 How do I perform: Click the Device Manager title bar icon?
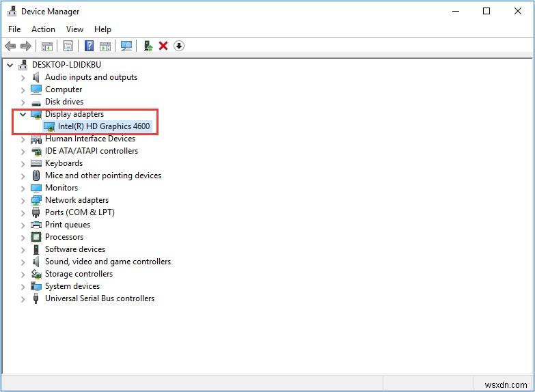[x=12, y=11]
